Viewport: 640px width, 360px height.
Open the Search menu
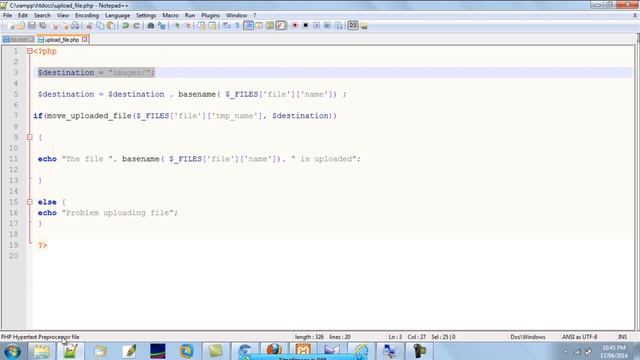(42, 15)
